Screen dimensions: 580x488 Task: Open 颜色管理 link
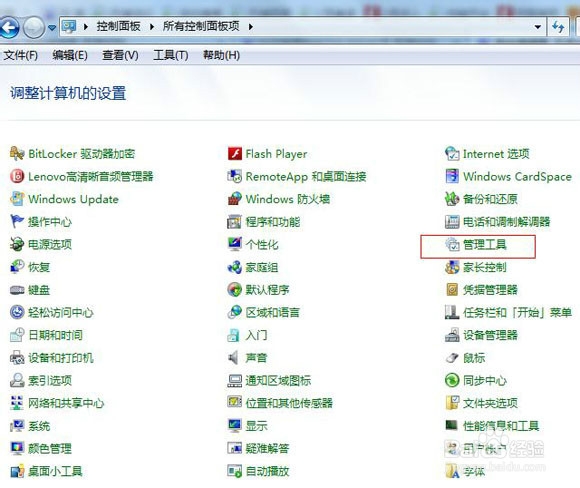coord(50,448)
